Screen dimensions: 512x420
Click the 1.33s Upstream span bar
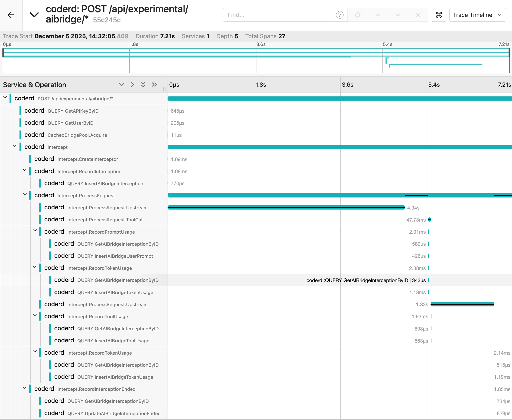tap(462, 304)
